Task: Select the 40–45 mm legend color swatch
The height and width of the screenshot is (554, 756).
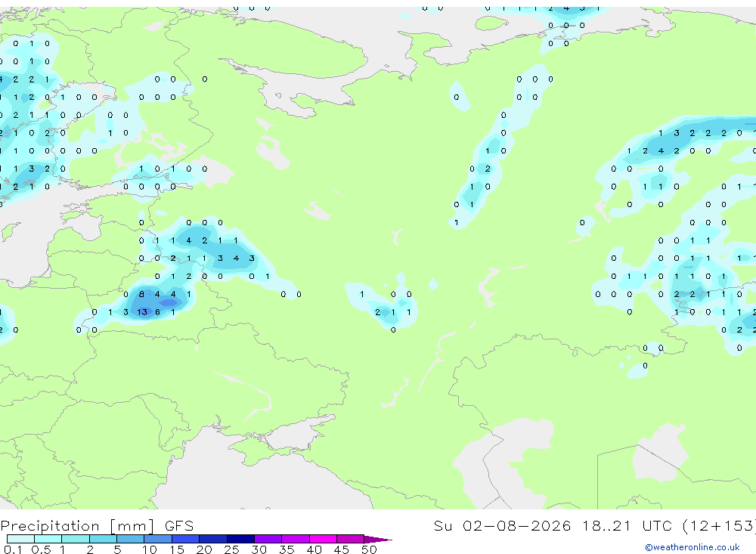Action: 323,539
